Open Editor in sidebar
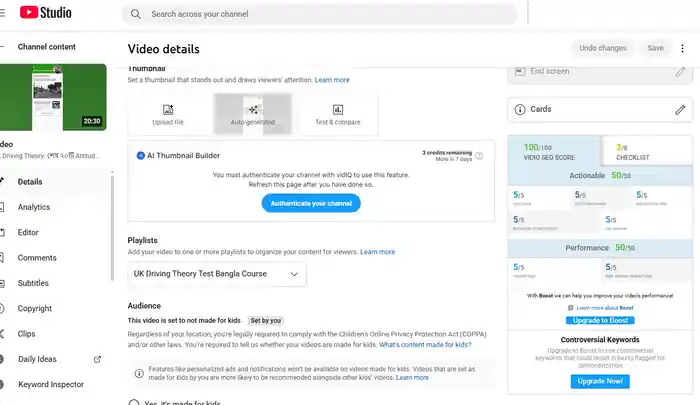700x405 pixels. pos(28,233)
